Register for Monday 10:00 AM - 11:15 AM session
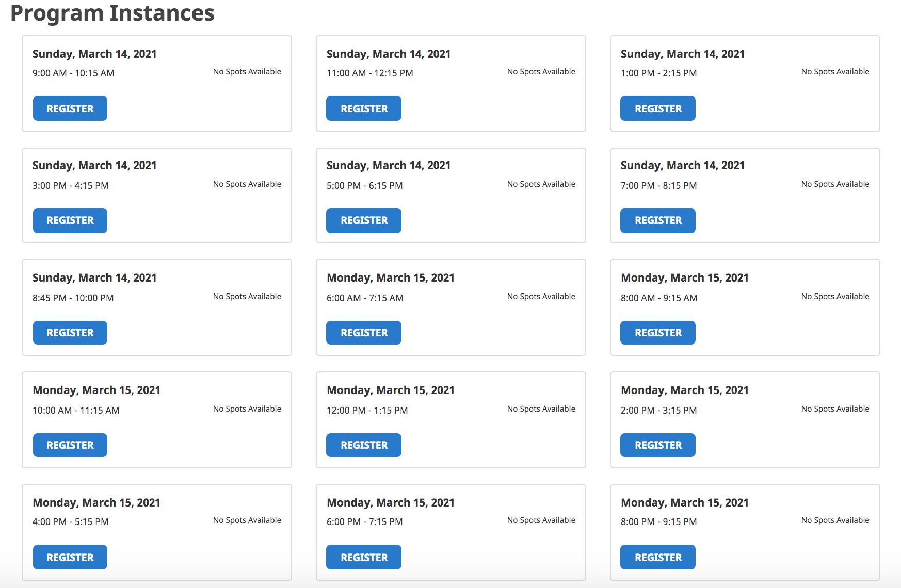 pos(70,445)
